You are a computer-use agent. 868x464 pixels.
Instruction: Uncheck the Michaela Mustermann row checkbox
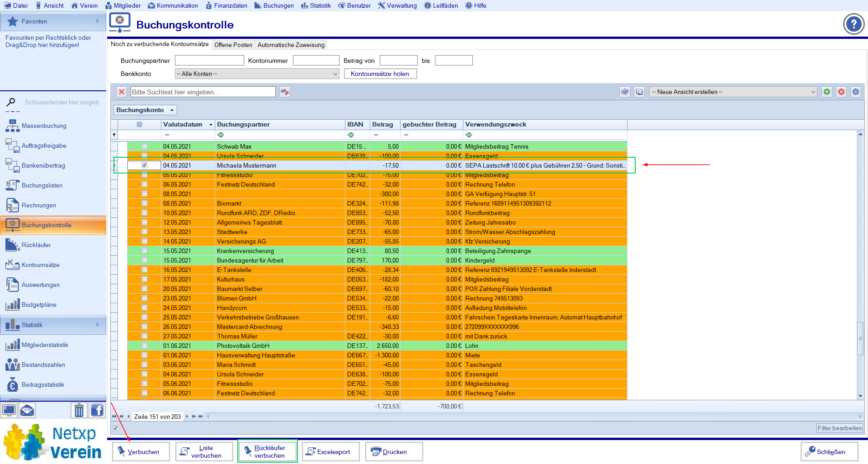(145, 165)
